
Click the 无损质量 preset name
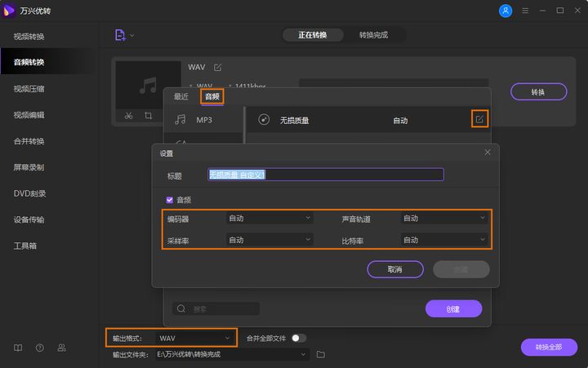pyautogui.click(x=294, y=120)
